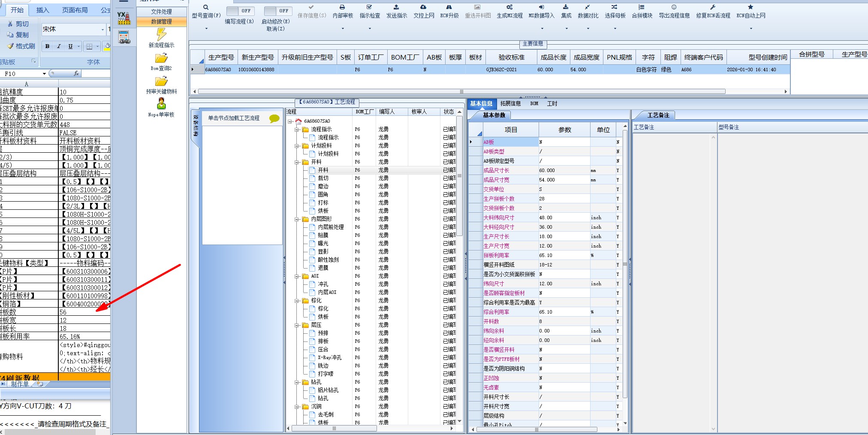The image size is (868, 435).
Task: Toggle bold formatting in spreadsheet ribbon
Action: (47, 46)
